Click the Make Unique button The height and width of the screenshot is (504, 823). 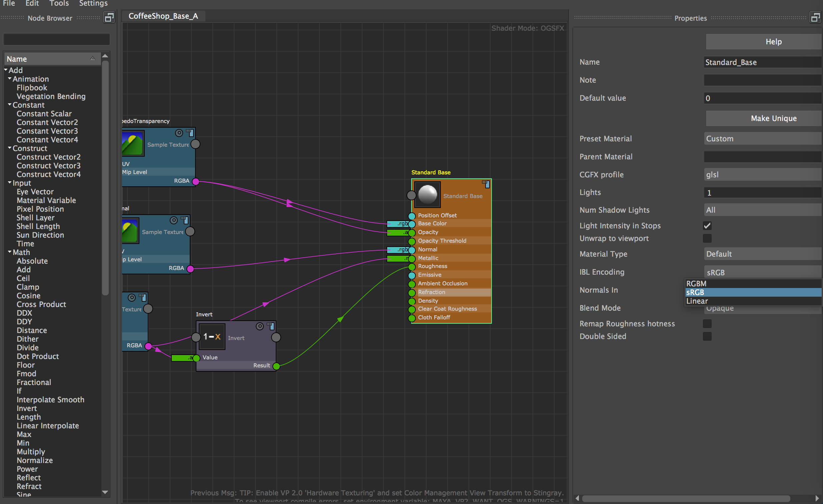point(764,118)
